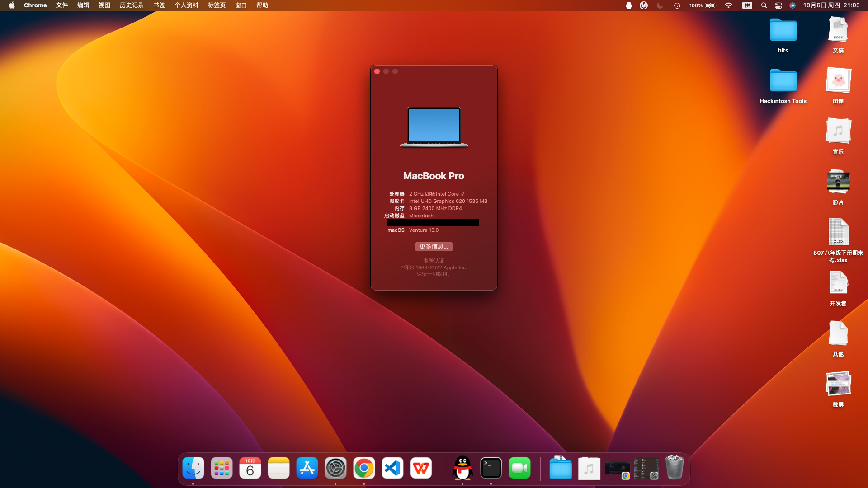Open the Terminal app in the Dock
The height and width of the screenshot is (488, 868).
coord(491,468)
